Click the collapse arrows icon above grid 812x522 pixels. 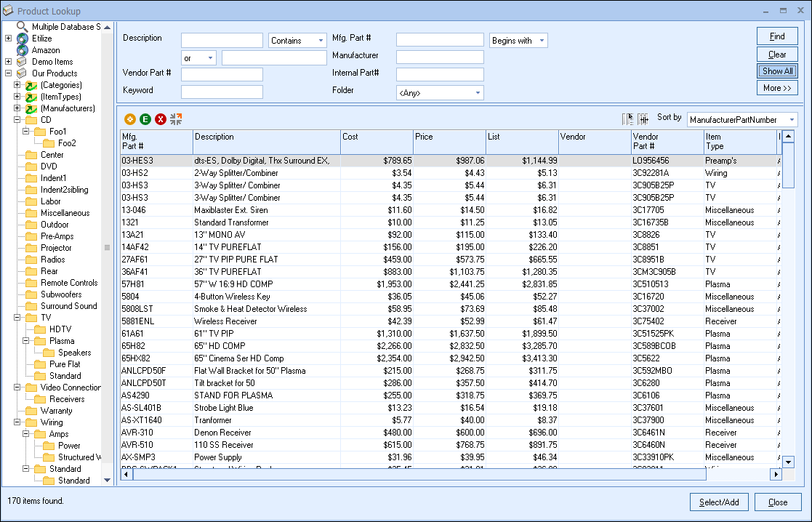[176, 119]
